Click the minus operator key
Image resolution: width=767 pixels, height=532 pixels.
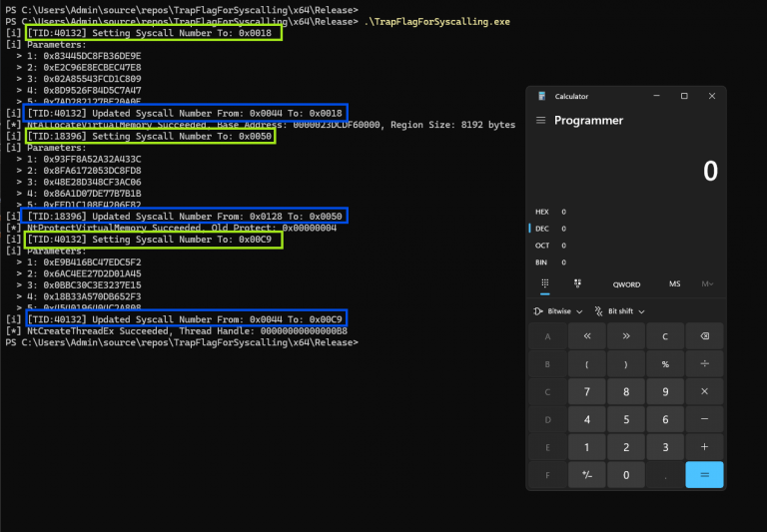(x=704, y=419)
